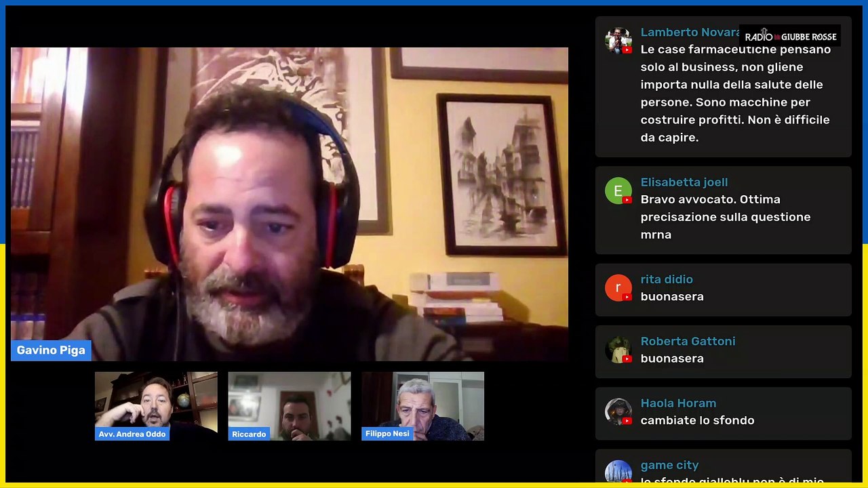Screen dimensions: 868x488
Task: Click the username Elisabetta joell
Action: pos(684,182)
